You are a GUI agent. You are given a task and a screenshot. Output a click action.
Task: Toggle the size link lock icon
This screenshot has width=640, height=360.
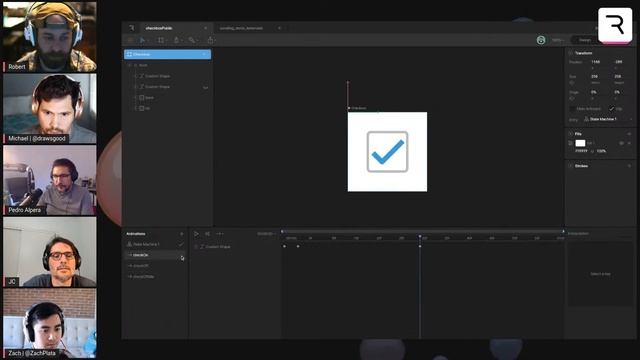tap(572, 83)
